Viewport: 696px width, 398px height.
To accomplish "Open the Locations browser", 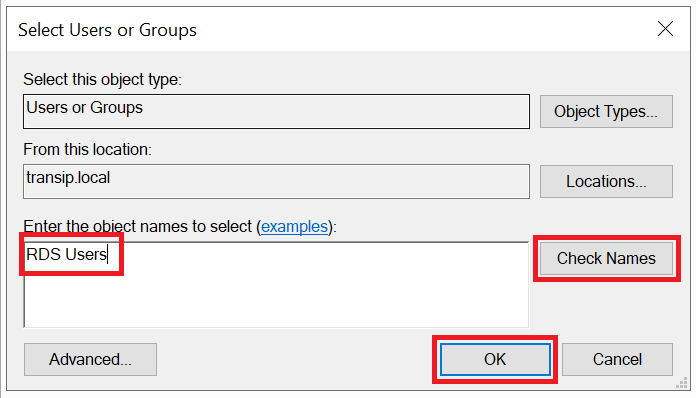I will pos(606,181).
